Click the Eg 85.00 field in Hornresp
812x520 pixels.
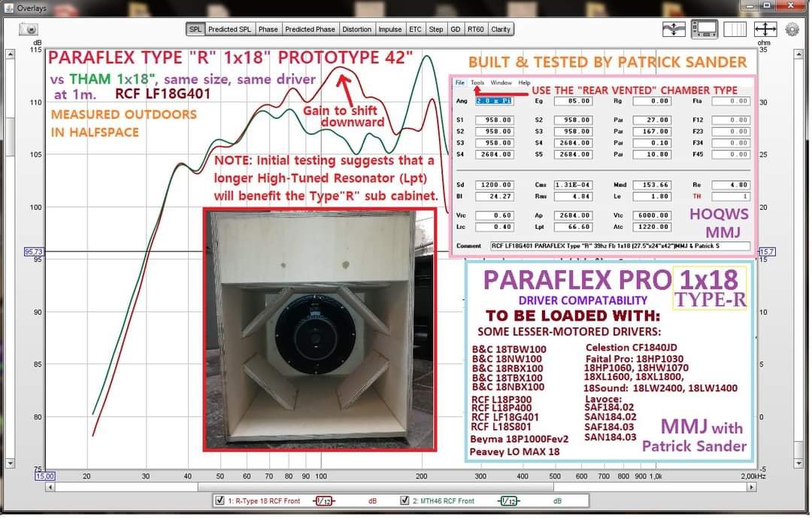pyautogui.click(x=573, y=101)
